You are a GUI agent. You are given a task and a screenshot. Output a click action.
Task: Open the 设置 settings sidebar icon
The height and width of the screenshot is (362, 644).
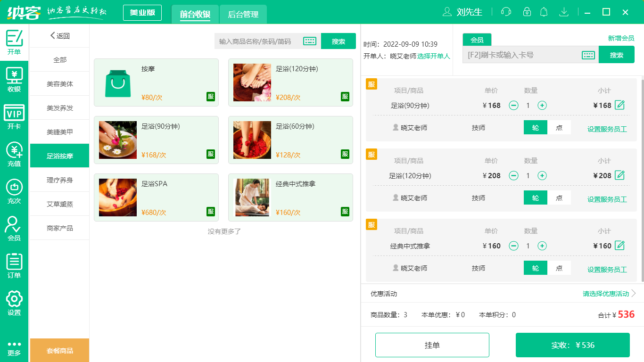click(14, 302)
